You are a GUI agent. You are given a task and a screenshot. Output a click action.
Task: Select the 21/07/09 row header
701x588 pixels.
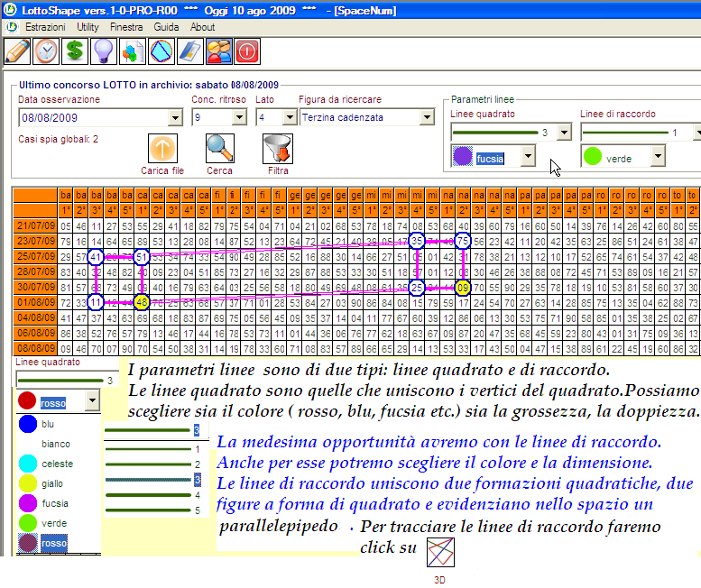tap(35, 226)
